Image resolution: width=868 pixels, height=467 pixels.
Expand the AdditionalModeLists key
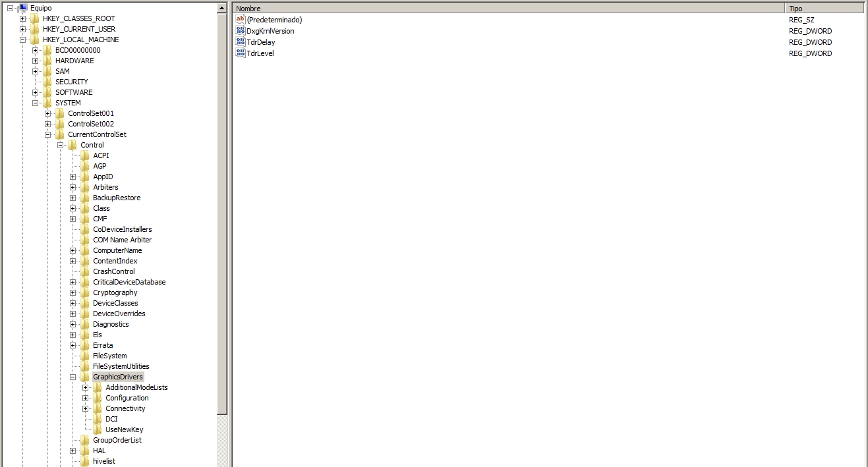(x=85, y=387)
